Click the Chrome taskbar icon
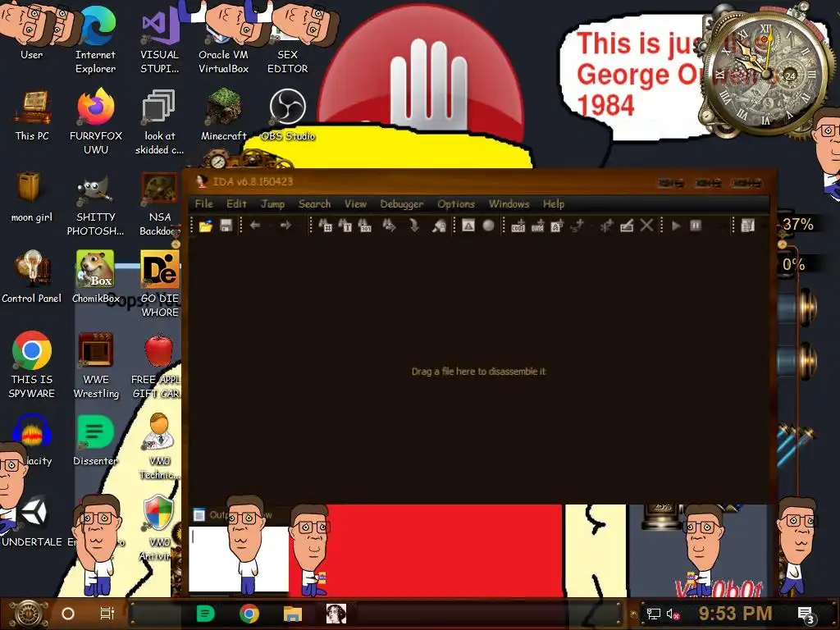Image resolution: width=840 pixels, height=630 pixels. tap(249, 614)
